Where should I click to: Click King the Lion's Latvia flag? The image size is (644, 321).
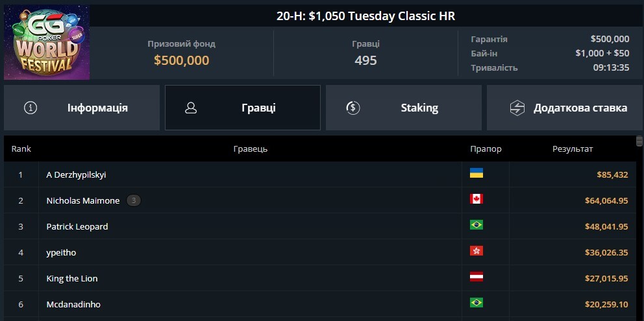[477, 277]
